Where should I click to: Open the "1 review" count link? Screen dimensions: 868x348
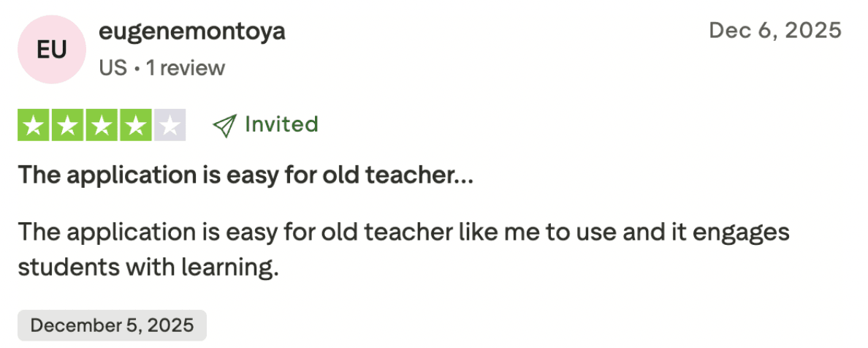point(186,68)
